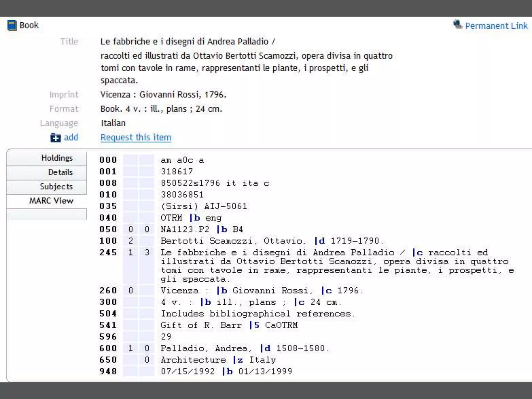Click call number NA1123.P2 field
The width and height of the screenshot is (532, 399).
coord(185,229)
